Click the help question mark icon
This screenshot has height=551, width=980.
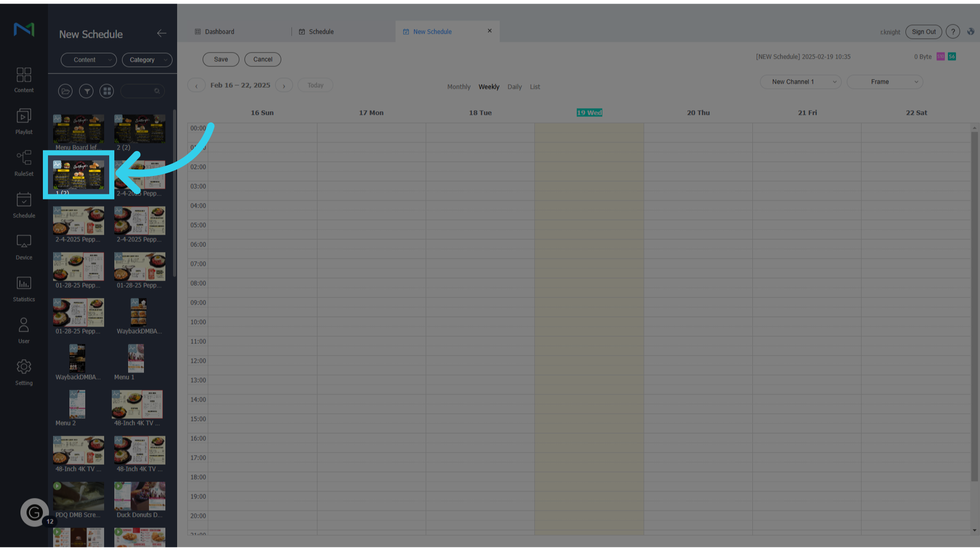952,32
